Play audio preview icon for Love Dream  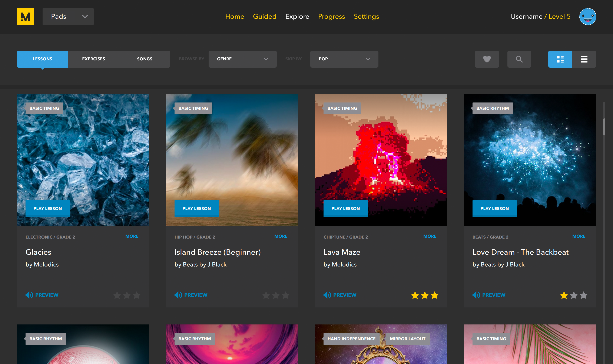coord(476,295)
